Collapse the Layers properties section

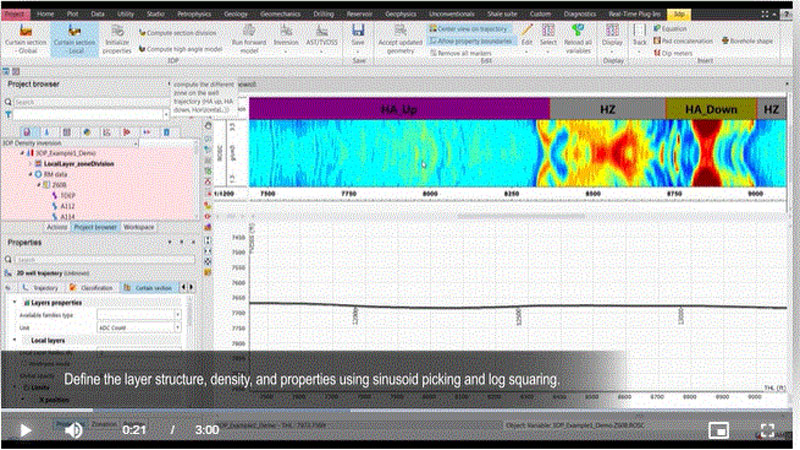coord(13,302)
